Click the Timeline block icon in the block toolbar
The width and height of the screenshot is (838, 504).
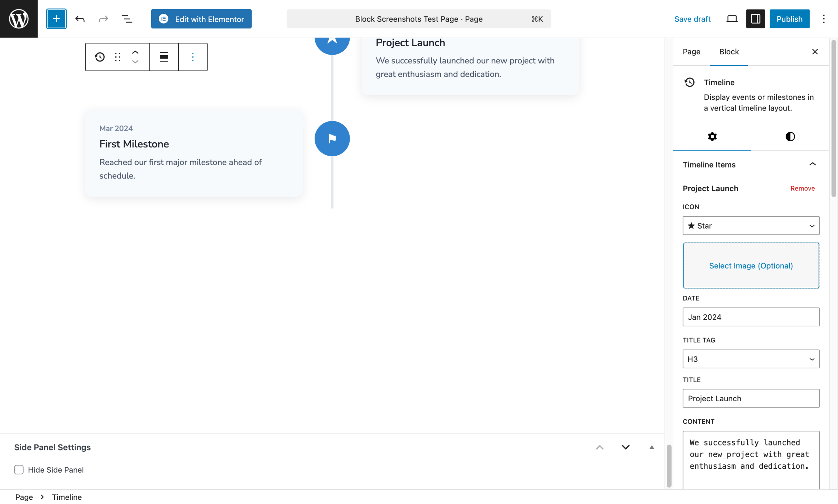[99, 57]
